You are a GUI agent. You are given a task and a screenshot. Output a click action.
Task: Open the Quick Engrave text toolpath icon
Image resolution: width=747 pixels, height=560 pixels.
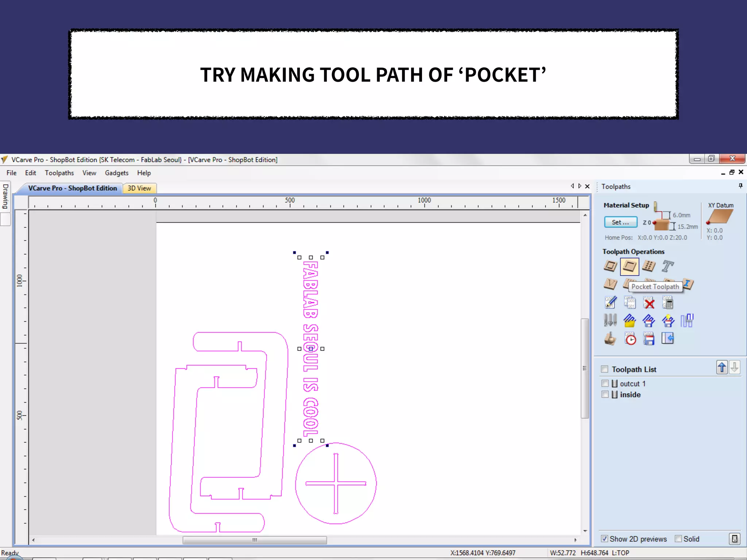[x=667, y=266]
